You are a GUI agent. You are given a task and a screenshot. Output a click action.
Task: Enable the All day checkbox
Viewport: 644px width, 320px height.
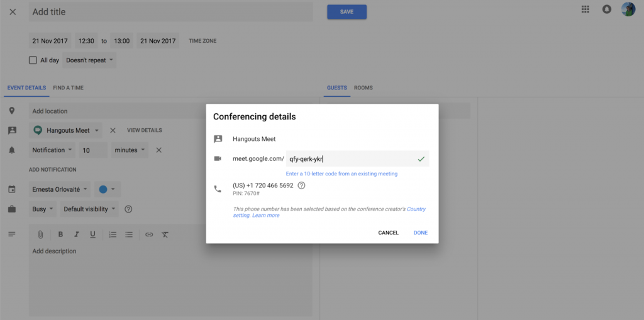click(x=33, y=60)
